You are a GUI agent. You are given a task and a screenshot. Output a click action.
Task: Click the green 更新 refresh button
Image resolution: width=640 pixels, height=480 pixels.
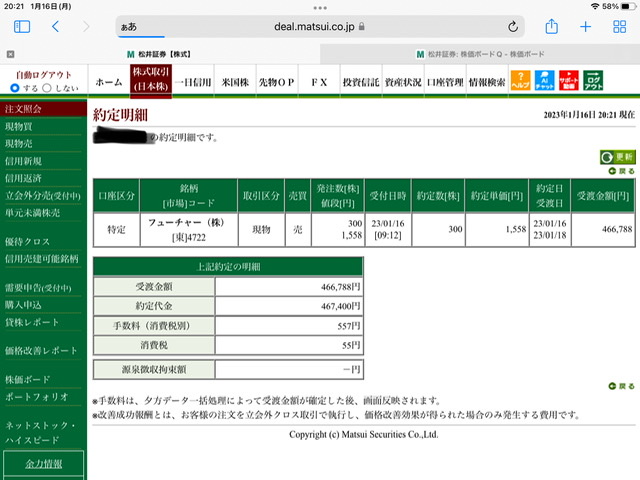[x=617, y=157]
